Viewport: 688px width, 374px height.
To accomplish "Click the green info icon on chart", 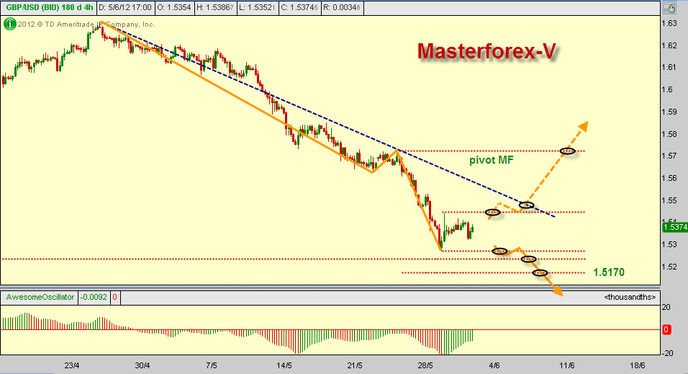I will pyautogui.click(x=10, y=24).
